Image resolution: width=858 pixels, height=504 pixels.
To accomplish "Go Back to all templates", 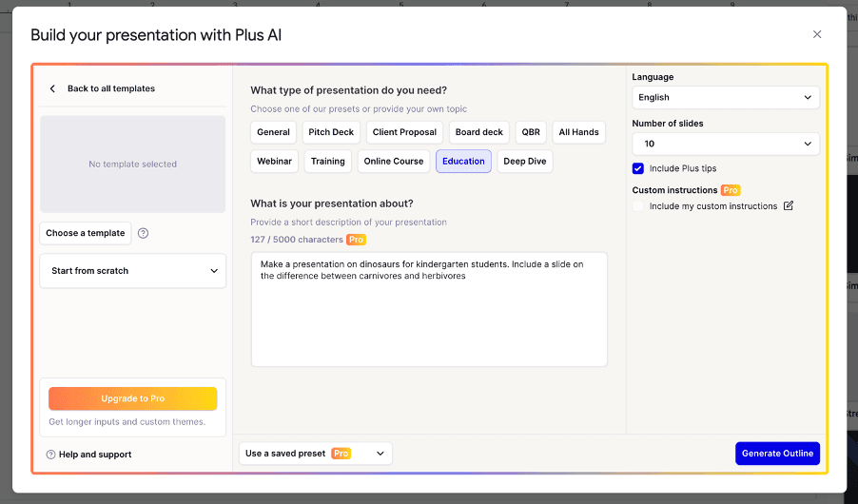I will 111,88.
